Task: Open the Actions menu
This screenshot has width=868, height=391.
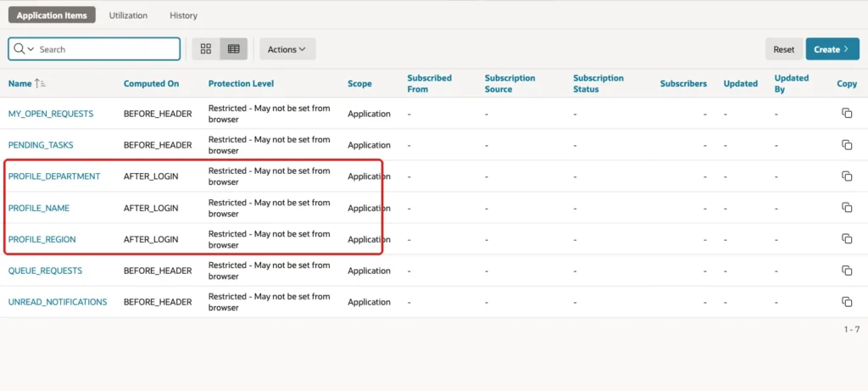Action: click(287, 48)
